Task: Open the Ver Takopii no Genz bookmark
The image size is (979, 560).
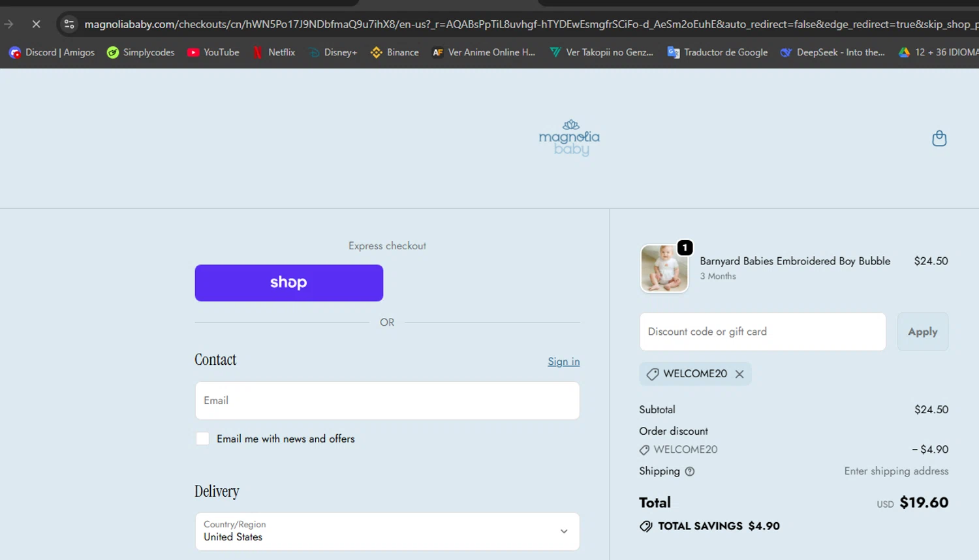Action: click(x=601, y=52)
